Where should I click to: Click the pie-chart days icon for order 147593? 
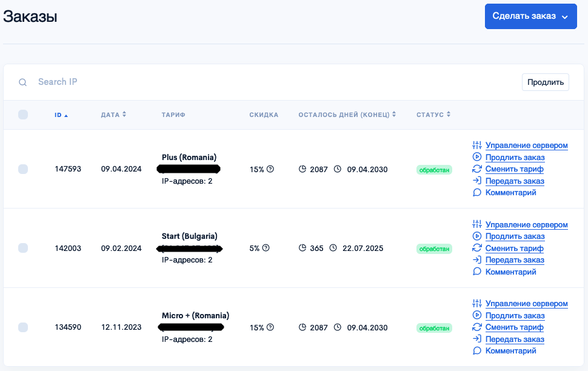pos(302,169)
